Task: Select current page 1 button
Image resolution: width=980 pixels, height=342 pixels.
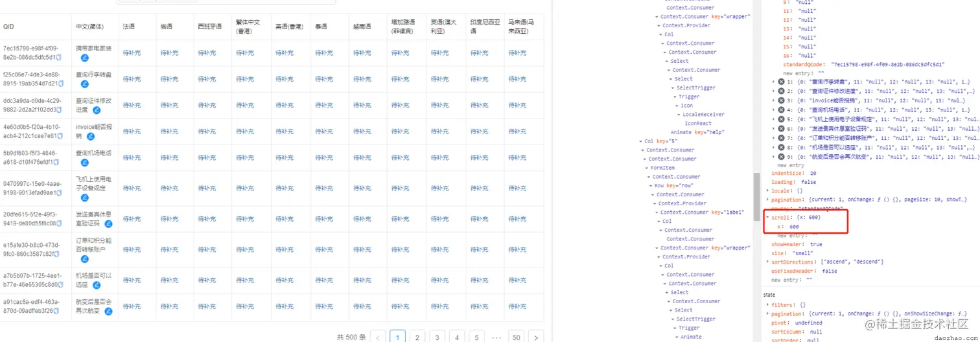Action: click(398, 337)
